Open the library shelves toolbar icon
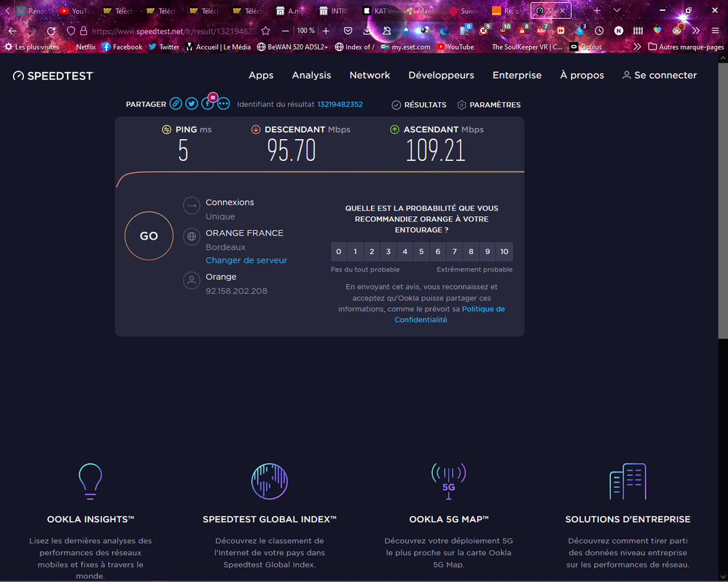Viewport: 728px width, 582px height. click(638, 31)
